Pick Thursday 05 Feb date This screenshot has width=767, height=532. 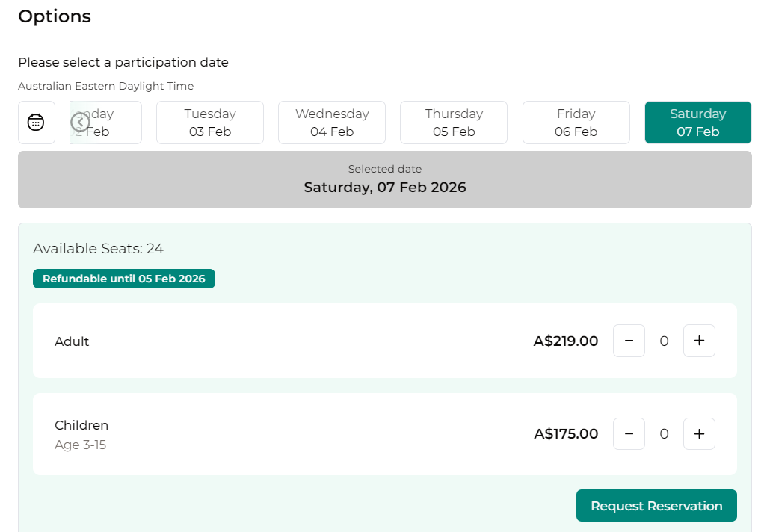tap(454, 123)
